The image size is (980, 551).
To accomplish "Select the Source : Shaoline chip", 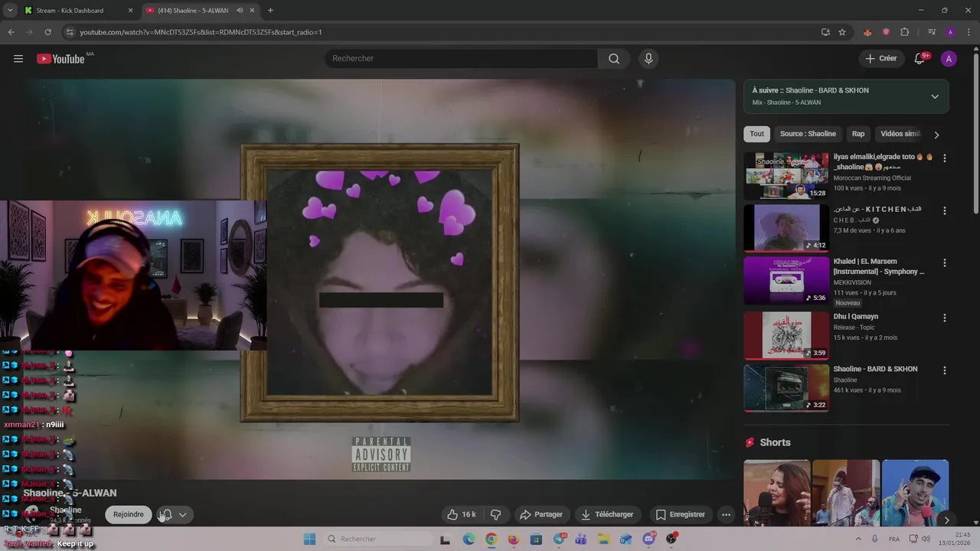I will [808, 133].
